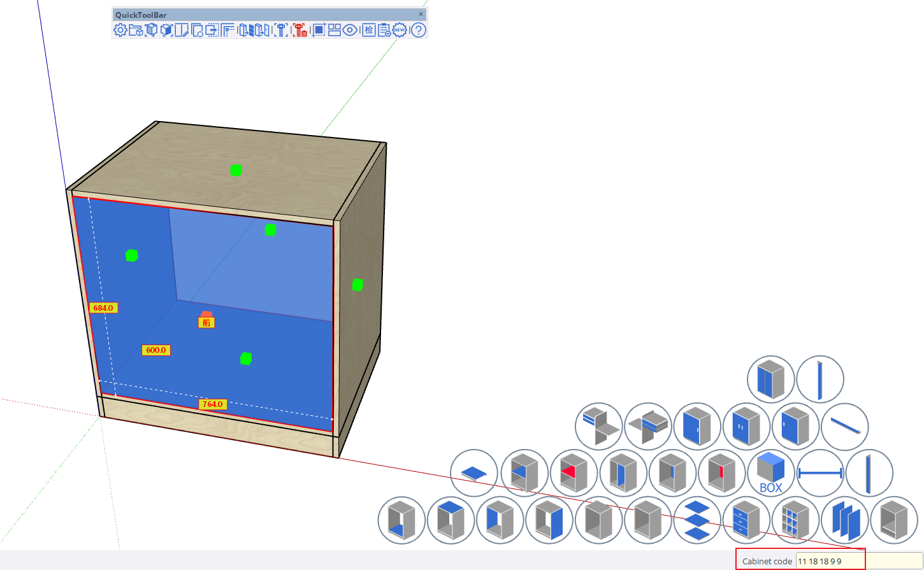Open the folder library icon in toolbar

[x=136, y=30]
